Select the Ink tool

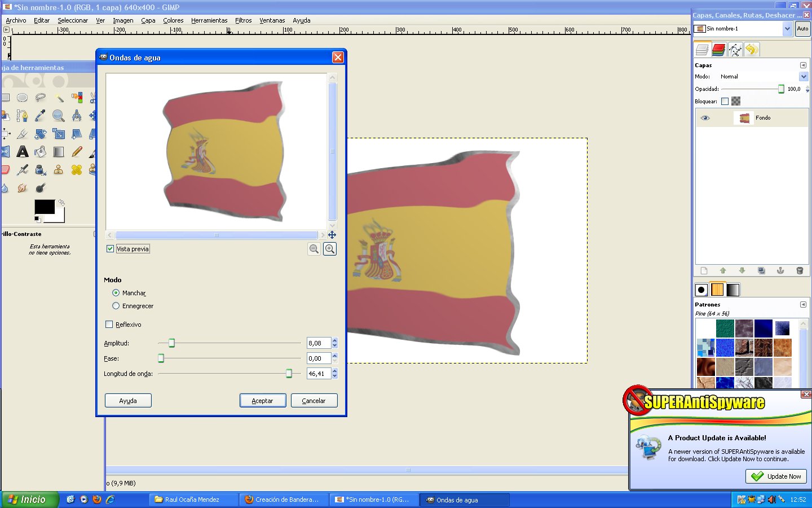pyautogui.click(x=40, y=170)
